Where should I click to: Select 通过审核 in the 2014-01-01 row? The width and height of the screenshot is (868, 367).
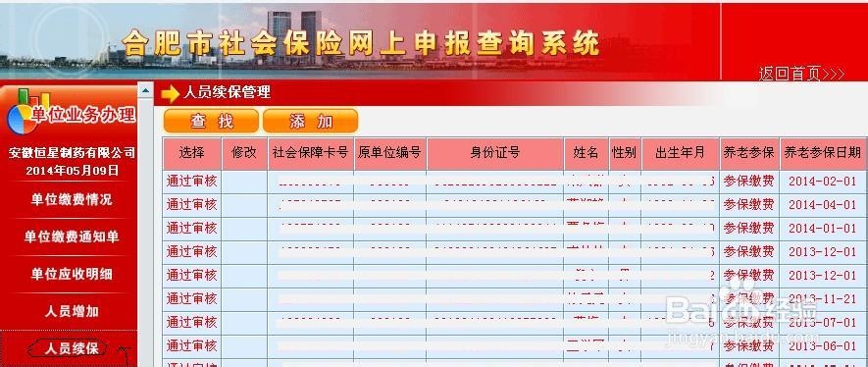[191, 228]
